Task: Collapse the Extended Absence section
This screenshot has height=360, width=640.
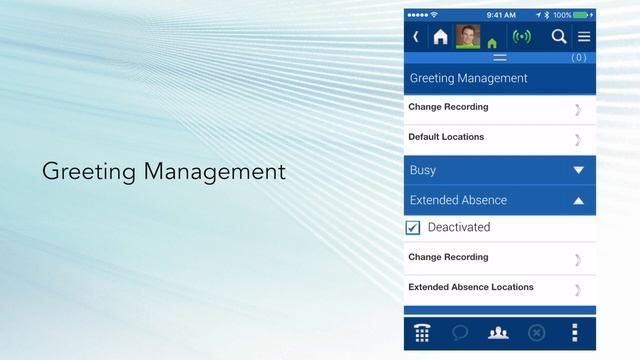Action: tap(500, 200)
